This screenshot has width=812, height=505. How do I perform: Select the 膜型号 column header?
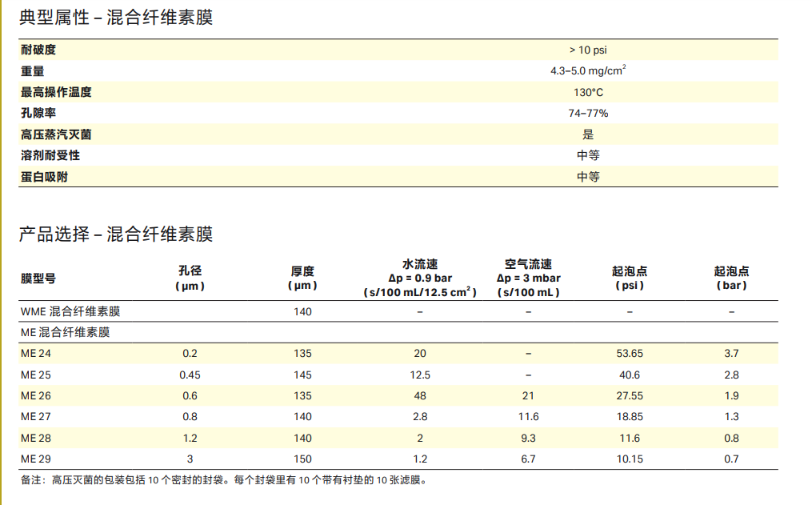pos(38,279)
